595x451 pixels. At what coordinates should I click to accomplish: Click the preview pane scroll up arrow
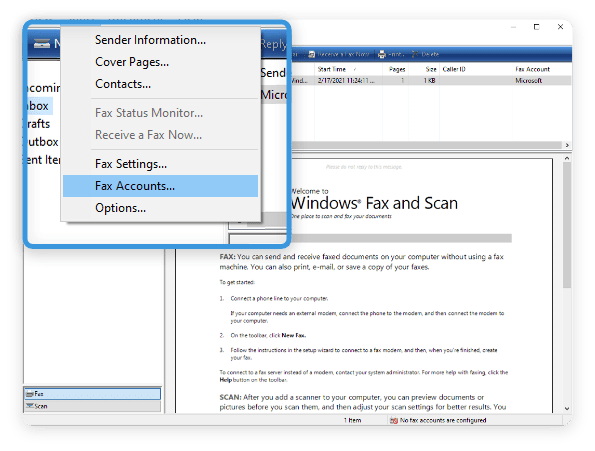click(567, 158)
